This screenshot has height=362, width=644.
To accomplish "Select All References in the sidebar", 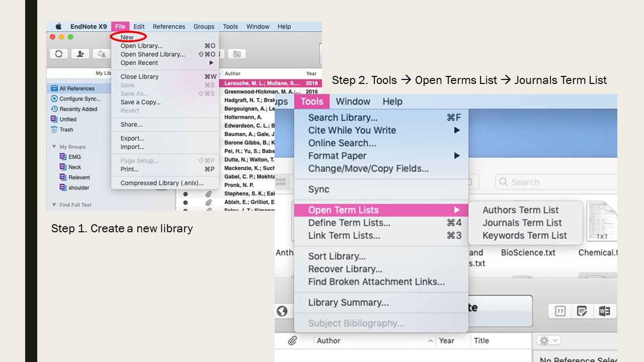I will 77,88.
